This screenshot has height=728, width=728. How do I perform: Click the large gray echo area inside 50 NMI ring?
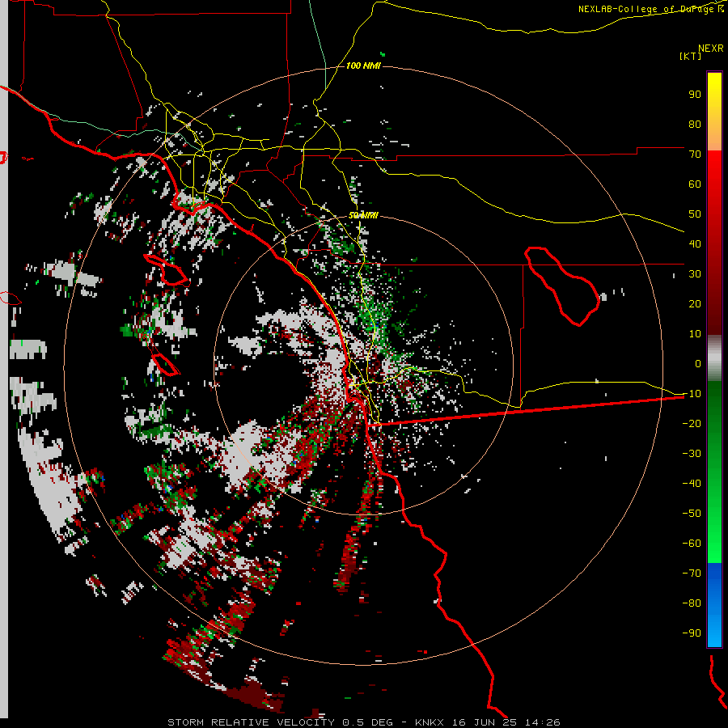(246, 453)
